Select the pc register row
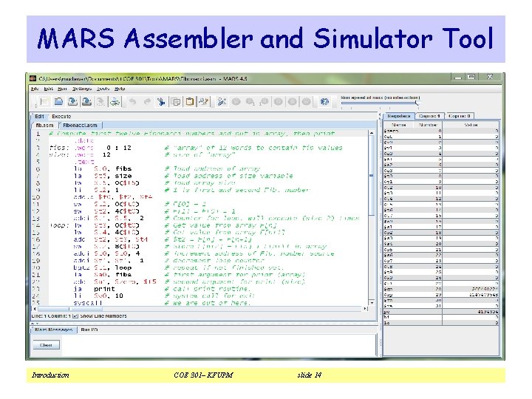This screenshot has height=399, width=532. 441,312
